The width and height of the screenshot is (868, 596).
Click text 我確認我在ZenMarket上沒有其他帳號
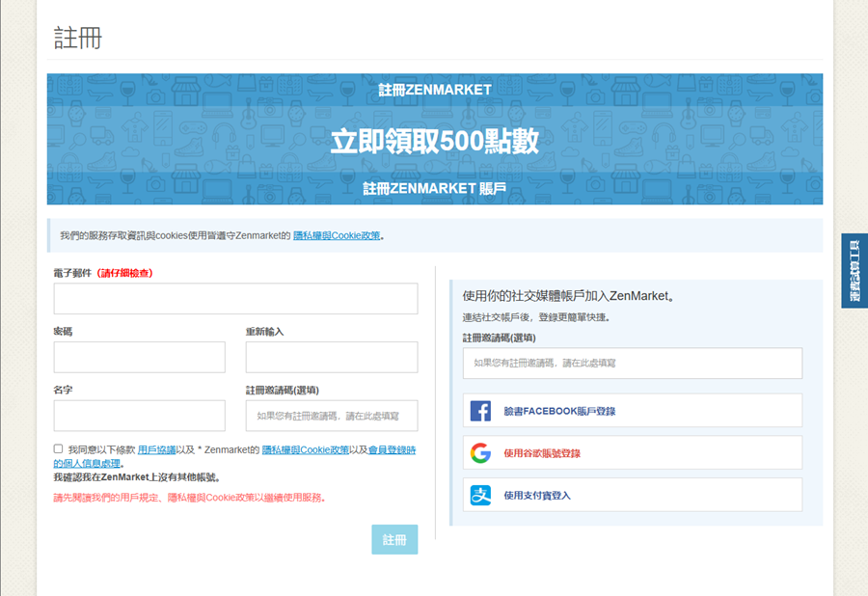[x=138, y=477]
